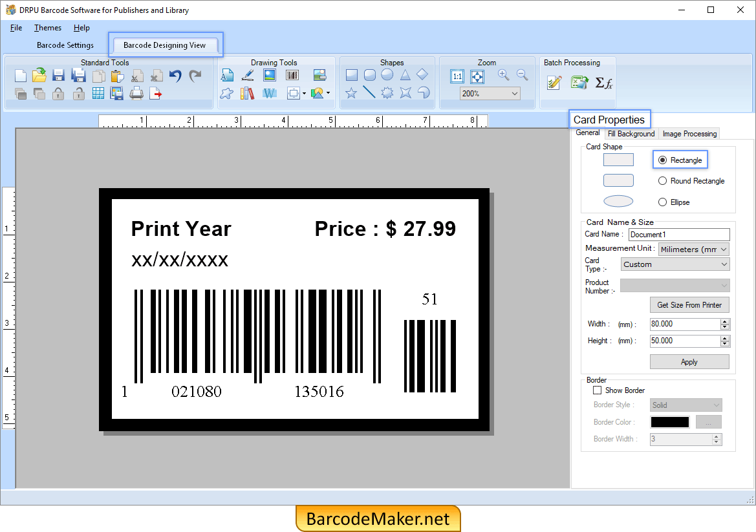Image resolution: width=756 pixels, height=532 pixels.
Task: Click the Apply button
Action: pos(689,362)
